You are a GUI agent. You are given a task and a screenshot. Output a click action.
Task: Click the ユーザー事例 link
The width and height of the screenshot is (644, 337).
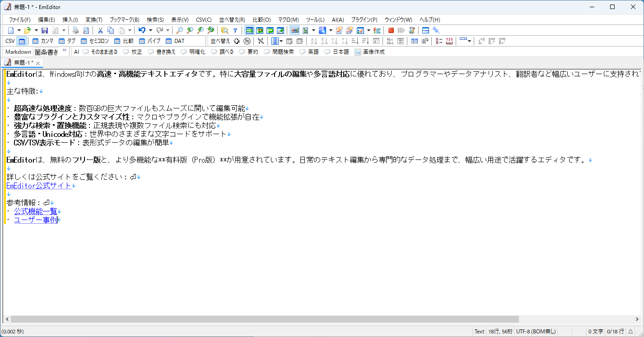coord(36,219)
